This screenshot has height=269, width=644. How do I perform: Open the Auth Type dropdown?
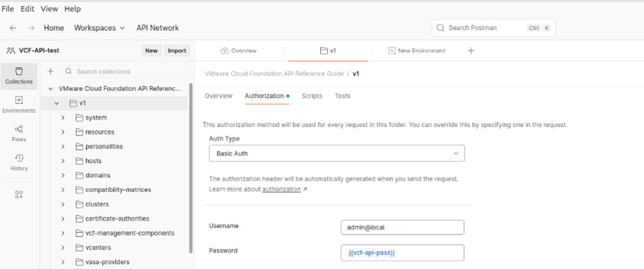[337, 154]
